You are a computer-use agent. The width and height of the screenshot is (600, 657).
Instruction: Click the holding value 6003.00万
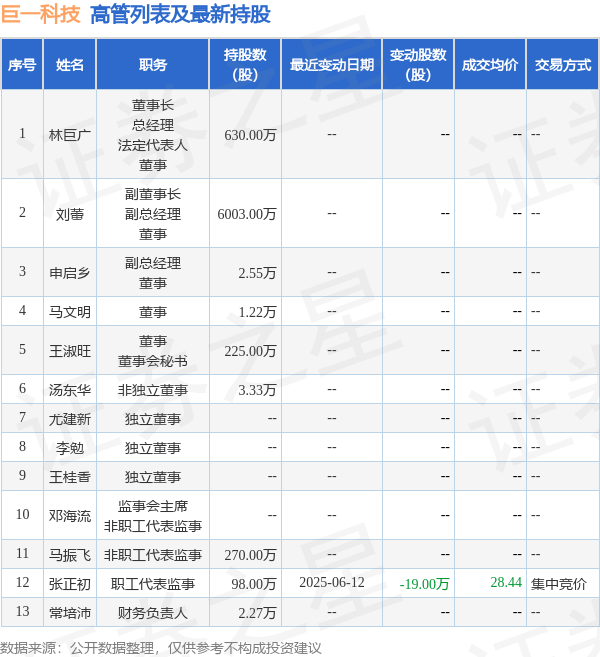[247, 214]
